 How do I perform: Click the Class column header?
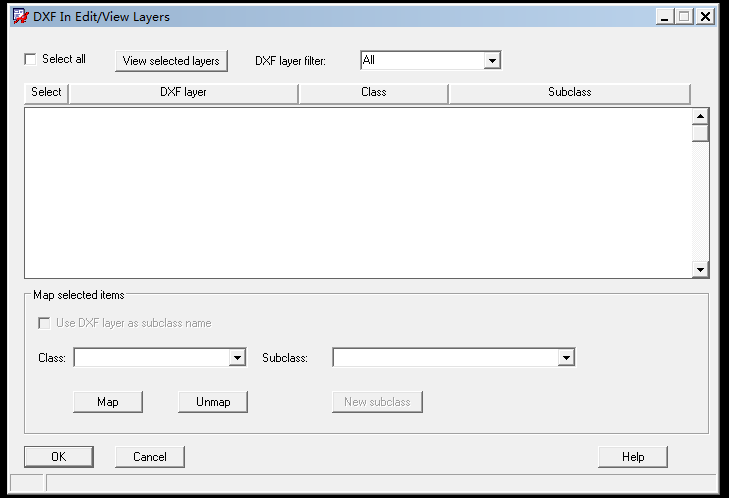coord(373,93)
